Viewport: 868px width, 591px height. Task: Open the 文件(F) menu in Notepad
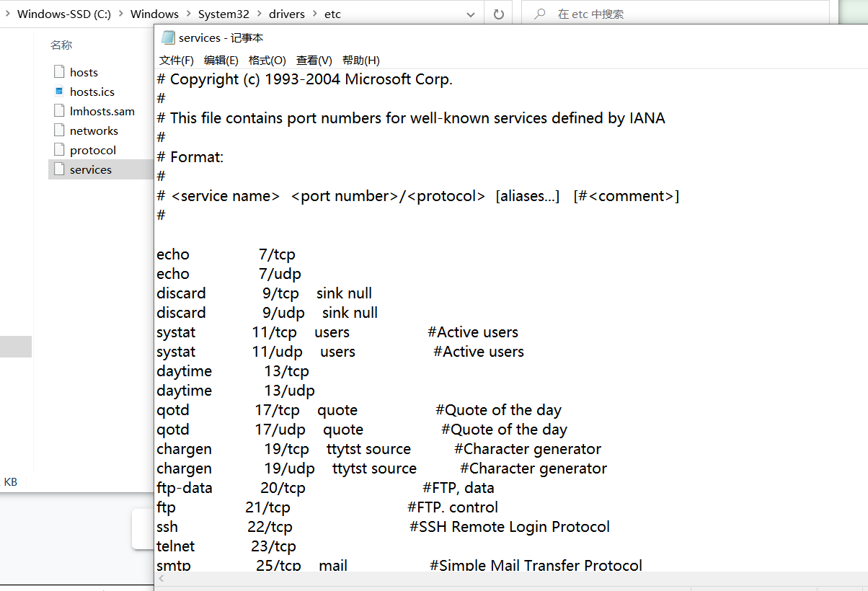point(176,60)
